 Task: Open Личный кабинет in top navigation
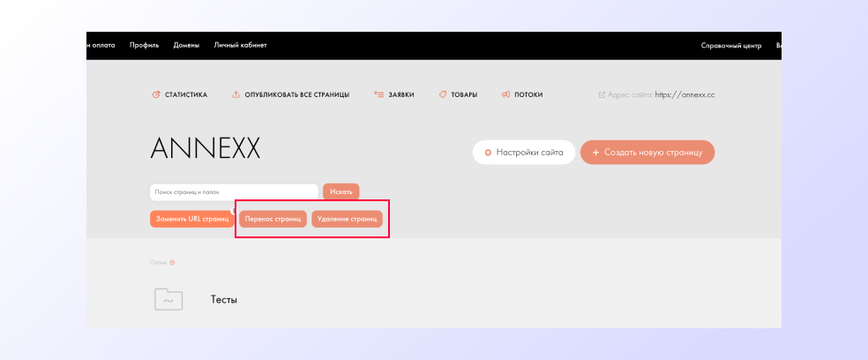(x=240, y=45)
